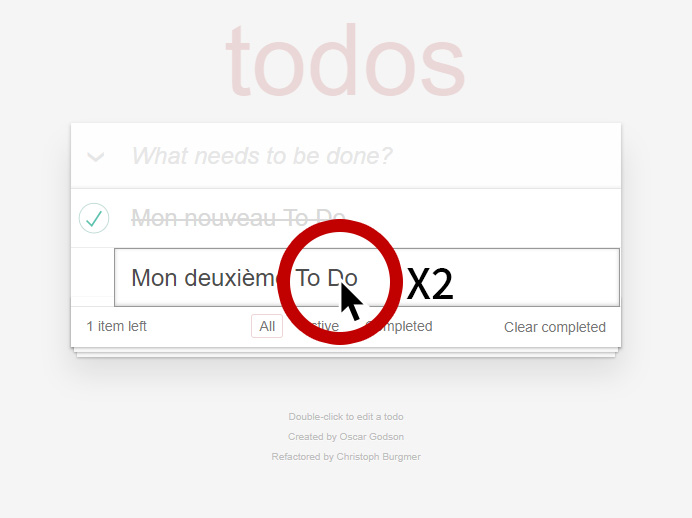Open the Oscar Godson link
Viewport: 692px width, 518px height.
pos(372,437)
